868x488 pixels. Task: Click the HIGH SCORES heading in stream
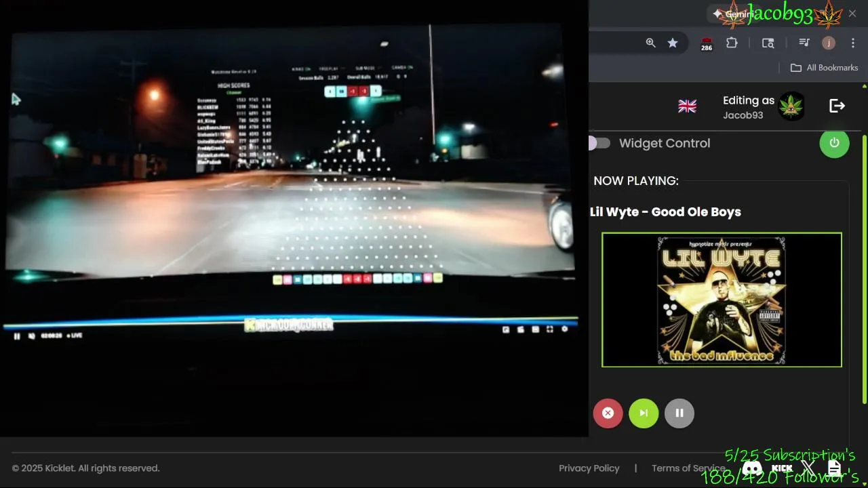click(234, 86)
